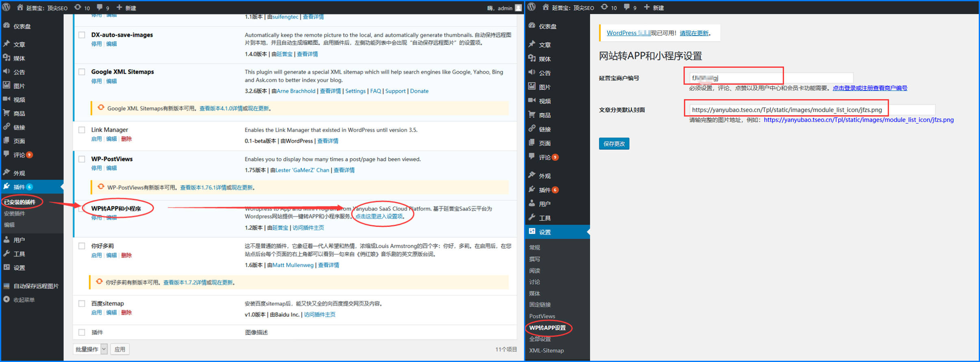The height and width of the screenshot is (362, 980).
Task: Open 固定链接 under settings in right sidebar
Action: tap(540, 305)
